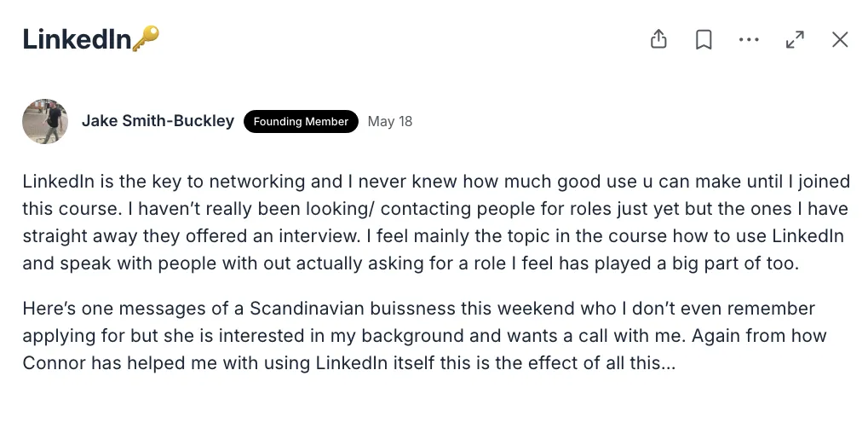Close the post panel
868x428 pixels.
click(x=840, y=39)
